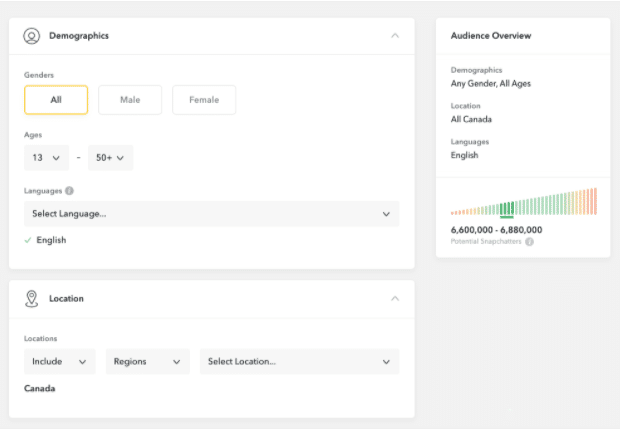Click the Demographics person icon

[32, 36]
